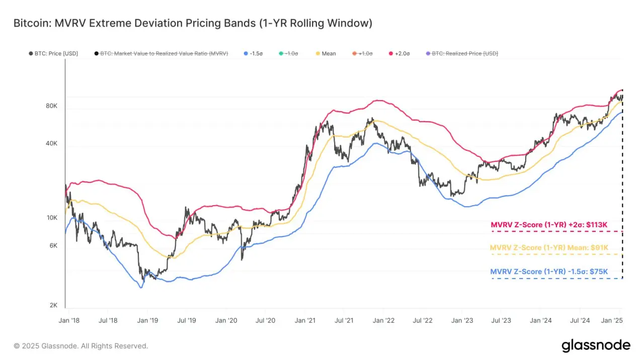Enable the struck-through MVRV ratio legend item

[x=161, y=53]
